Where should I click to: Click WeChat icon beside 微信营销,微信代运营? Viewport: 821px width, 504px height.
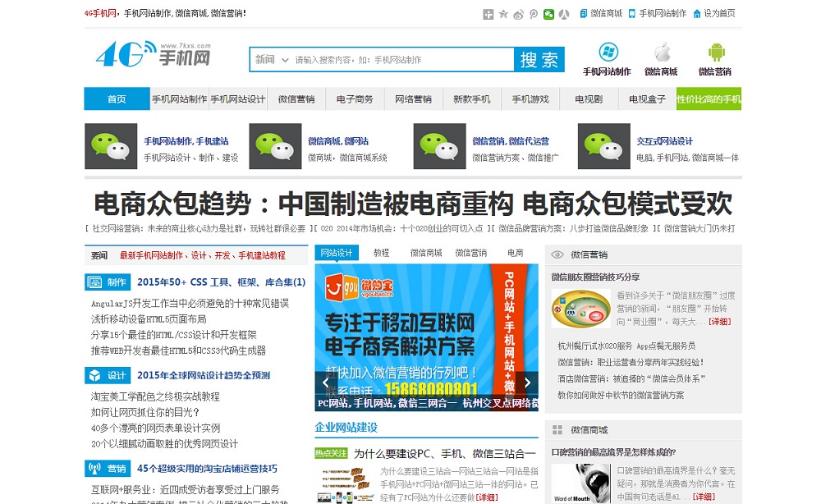[x=440, y=146]
